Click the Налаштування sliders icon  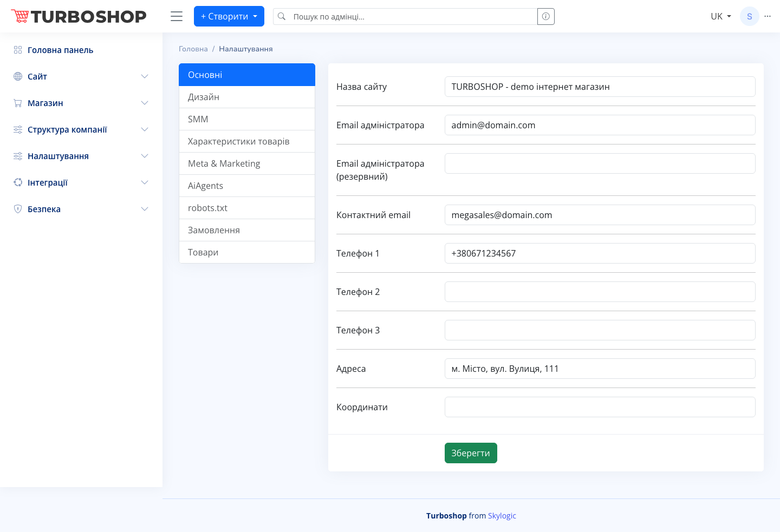coord(18,156)
